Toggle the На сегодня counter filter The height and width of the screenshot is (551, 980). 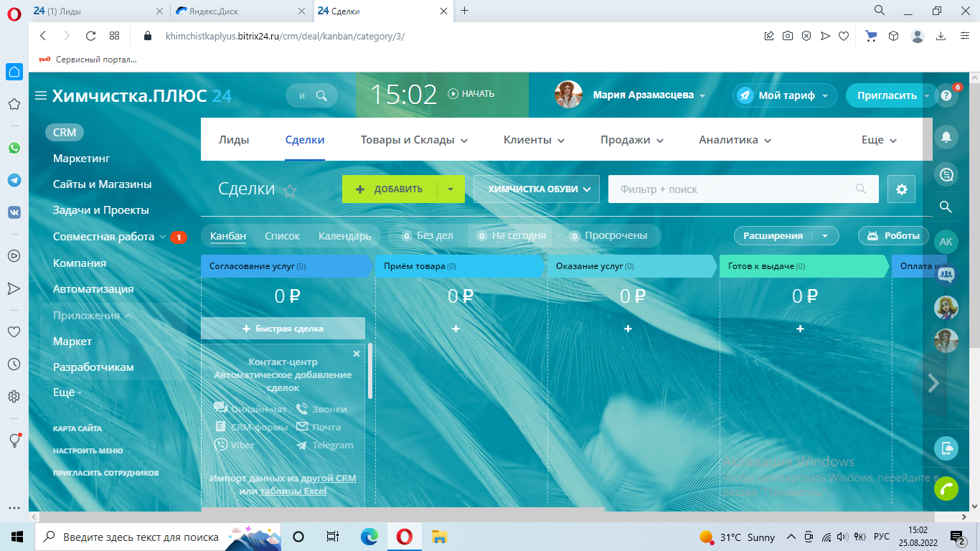click(511, 236)
